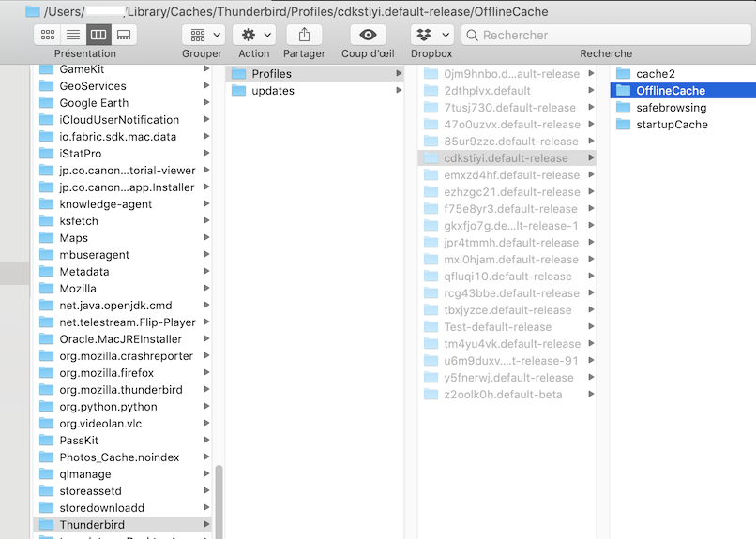Click the Partager share icon
756x539 pixels.
click(x=304, y=35)
